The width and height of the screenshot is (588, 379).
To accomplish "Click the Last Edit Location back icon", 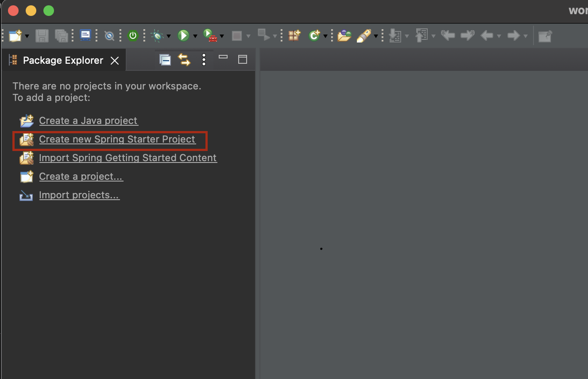I will coord(448,35).
